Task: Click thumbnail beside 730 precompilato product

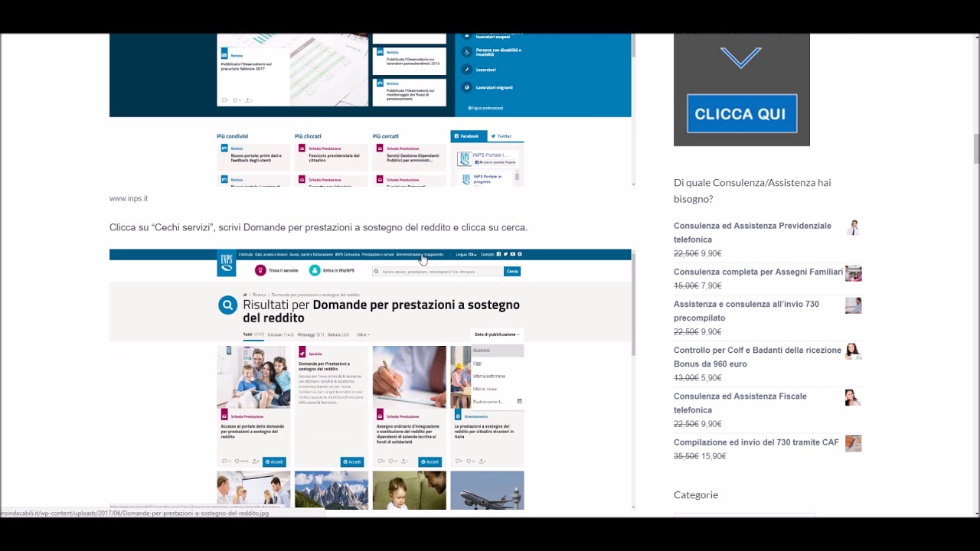Action: [x=854, y=305]
